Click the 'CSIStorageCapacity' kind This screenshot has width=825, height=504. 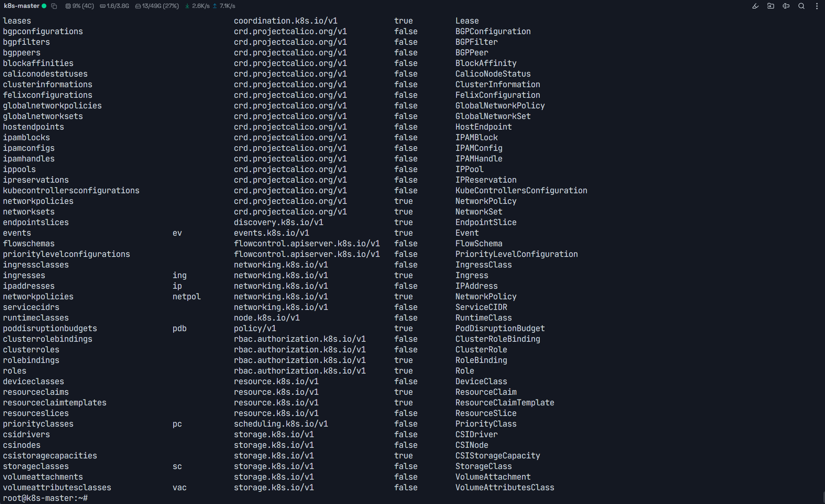(498, 456)
